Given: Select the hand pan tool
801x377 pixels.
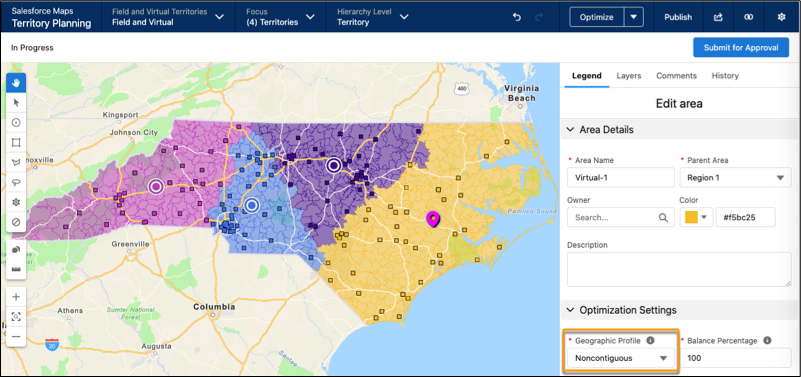Looking at the screenshot, I should pyautogui.click(x=16, y=83).
